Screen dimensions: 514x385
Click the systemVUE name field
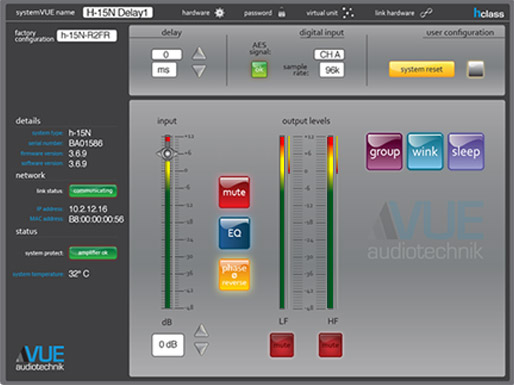[x=117, y=13]
